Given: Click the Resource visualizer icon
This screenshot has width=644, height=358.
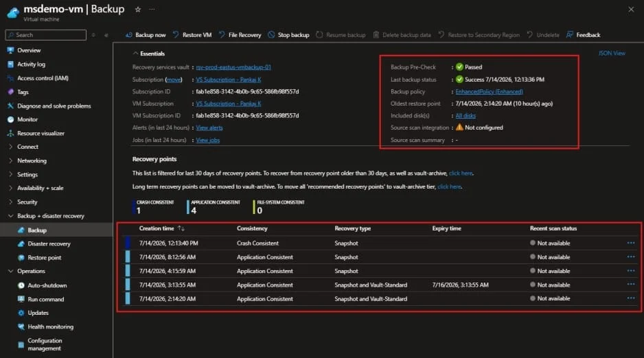Looking at the screenshot, I should [x=11, y=133].
